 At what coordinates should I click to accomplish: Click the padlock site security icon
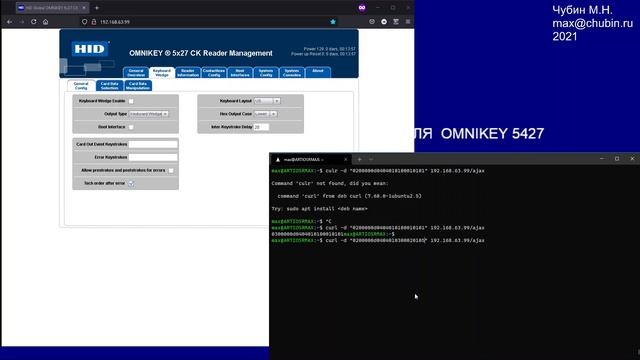pyautogui.click(x=93, y=22)
